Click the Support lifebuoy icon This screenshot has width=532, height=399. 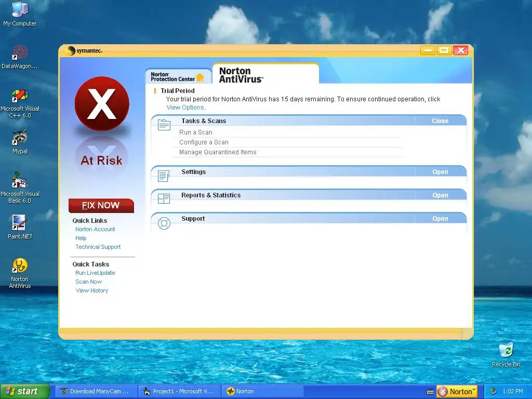164,223
